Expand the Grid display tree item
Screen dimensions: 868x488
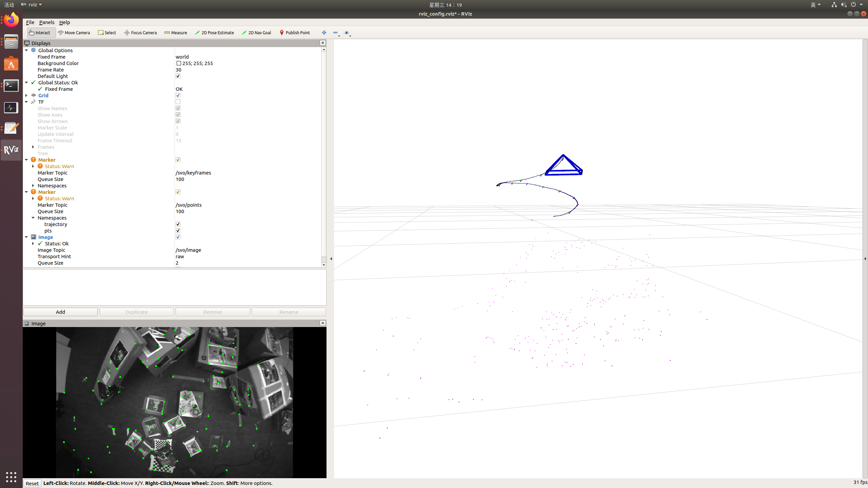pyautogui.click(x=26, y=96)
